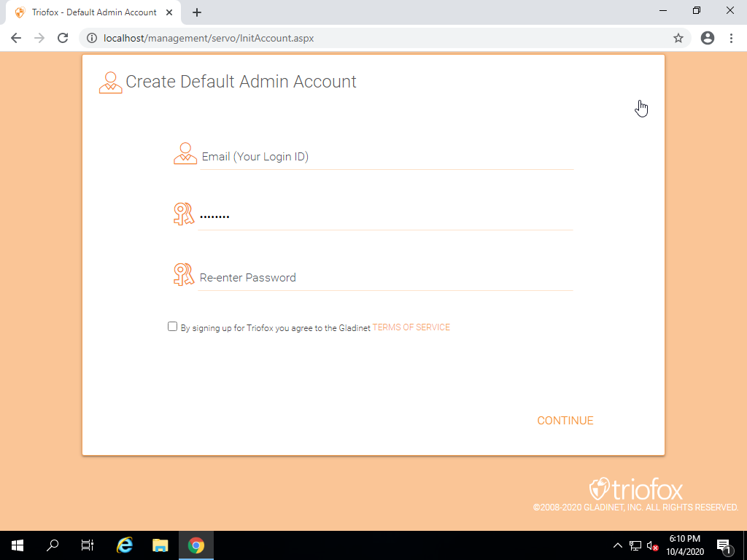Go back with the browser back arrow
Screen dimensions: 747x560
[x=16, y=38]
